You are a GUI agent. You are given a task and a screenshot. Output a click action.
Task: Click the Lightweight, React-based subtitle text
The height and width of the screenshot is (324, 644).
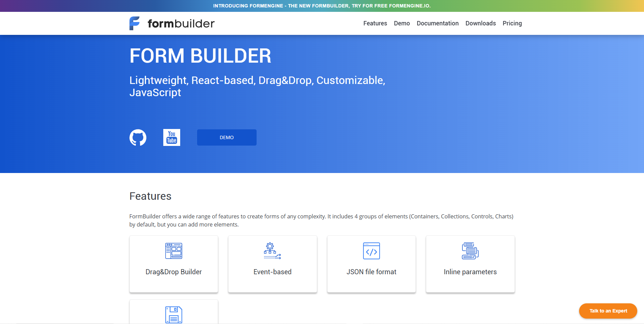257,86
